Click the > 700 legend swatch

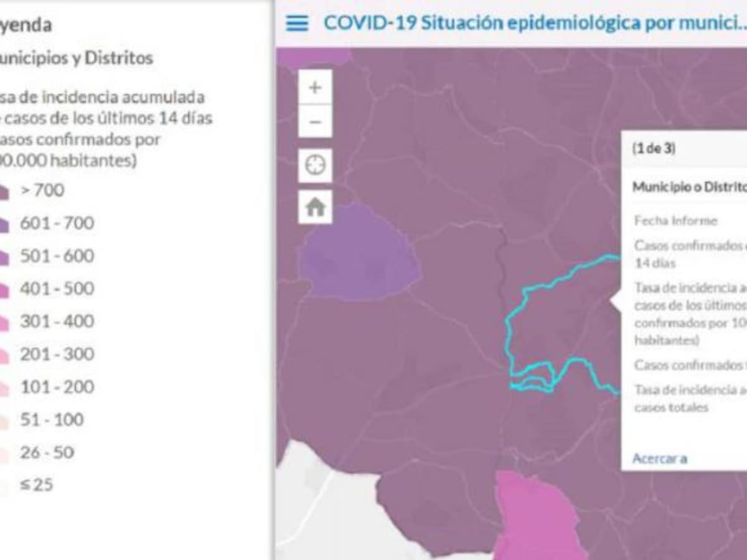(x=3, y=192)
